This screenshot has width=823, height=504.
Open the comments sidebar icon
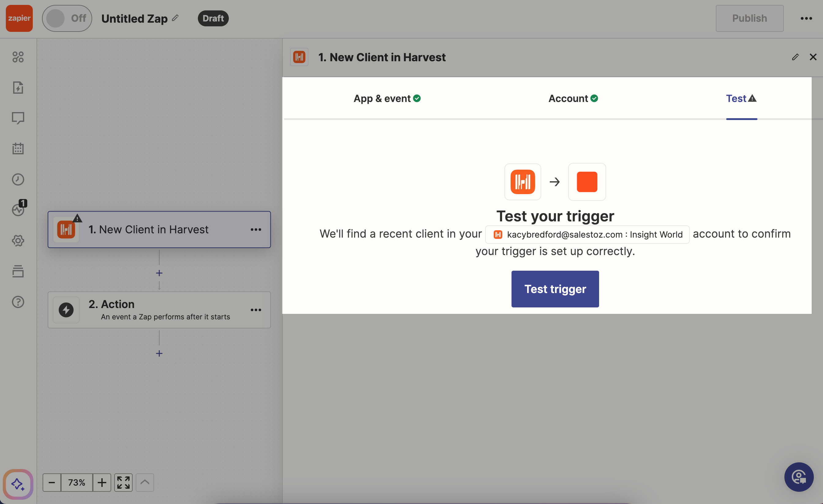click(x=18, y=118)
